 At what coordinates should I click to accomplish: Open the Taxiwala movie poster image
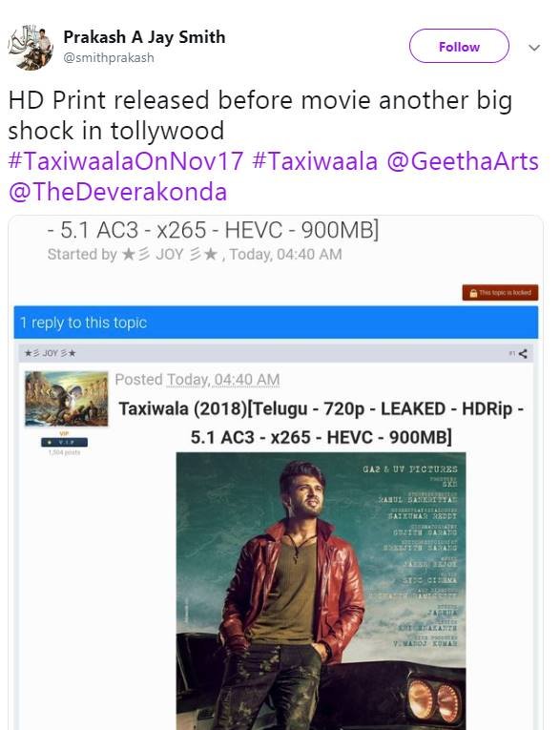[321, 591]
